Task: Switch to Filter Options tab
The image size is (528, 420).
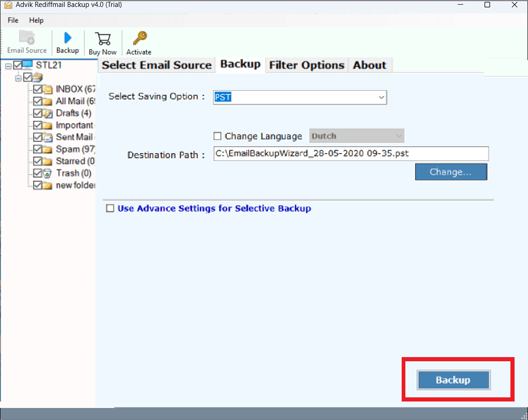Action: 307,65
